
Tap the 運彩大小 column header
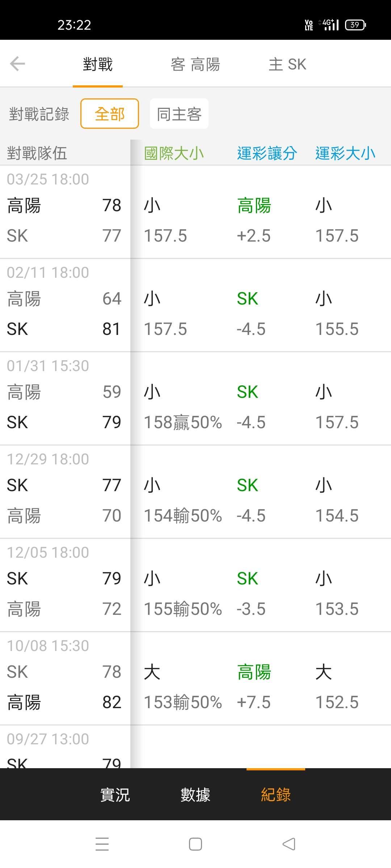pos(345,153)
